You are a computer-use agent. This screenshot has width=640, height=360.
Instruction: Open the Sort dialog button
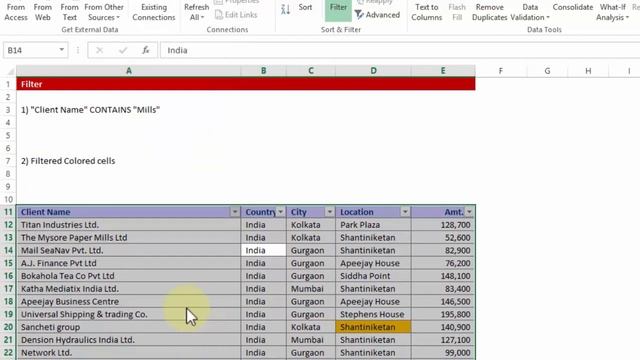tap(305, 7)
